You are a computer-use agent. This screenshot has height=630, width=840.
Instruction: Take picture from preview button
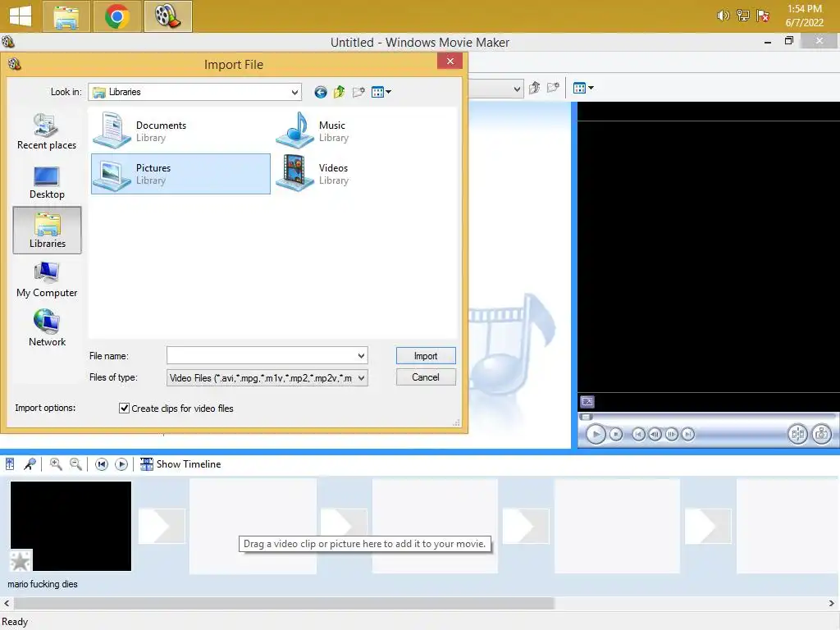click(821, 434)
